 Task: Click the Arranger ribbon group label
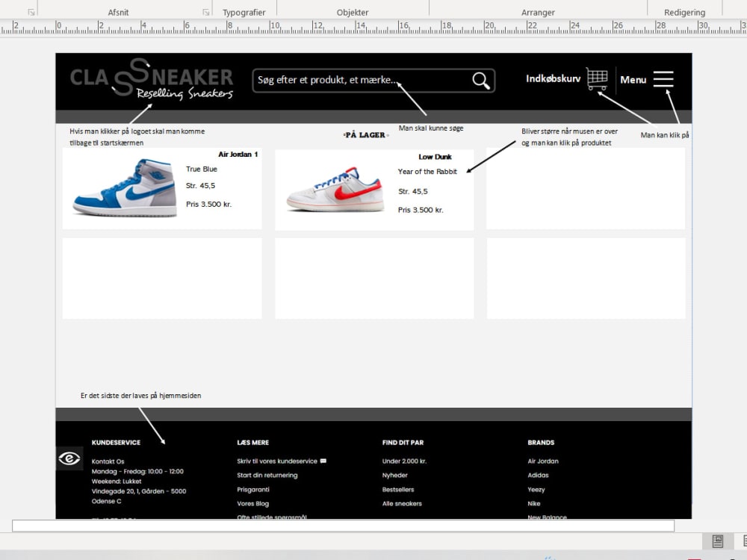538,13
